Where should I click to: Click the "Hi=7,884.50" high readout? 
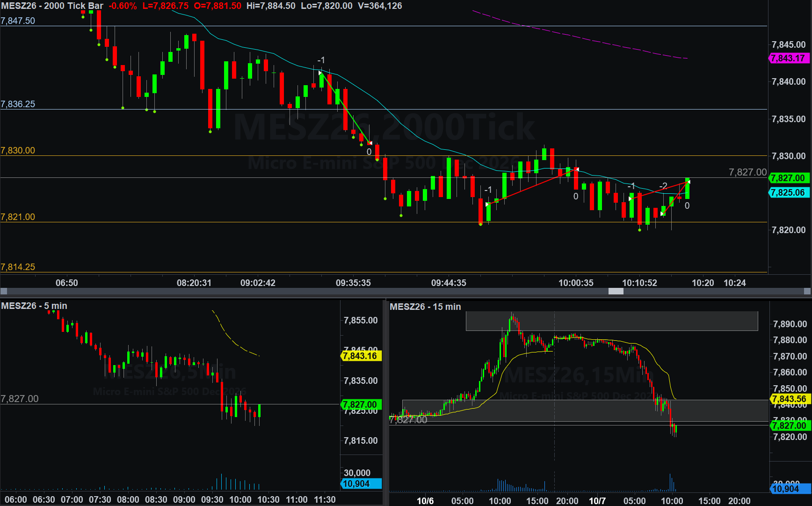(x=271, y=6)
